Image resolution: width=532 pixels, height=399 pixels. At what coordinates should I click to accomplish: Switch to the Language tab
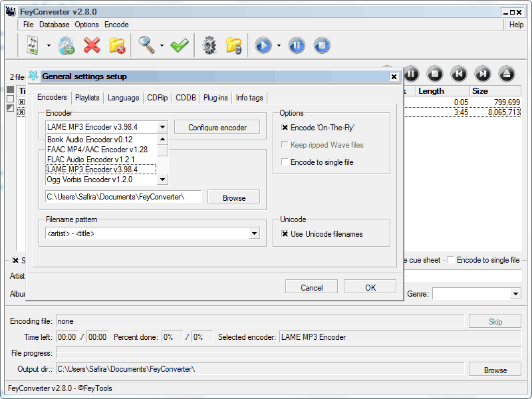123,98
